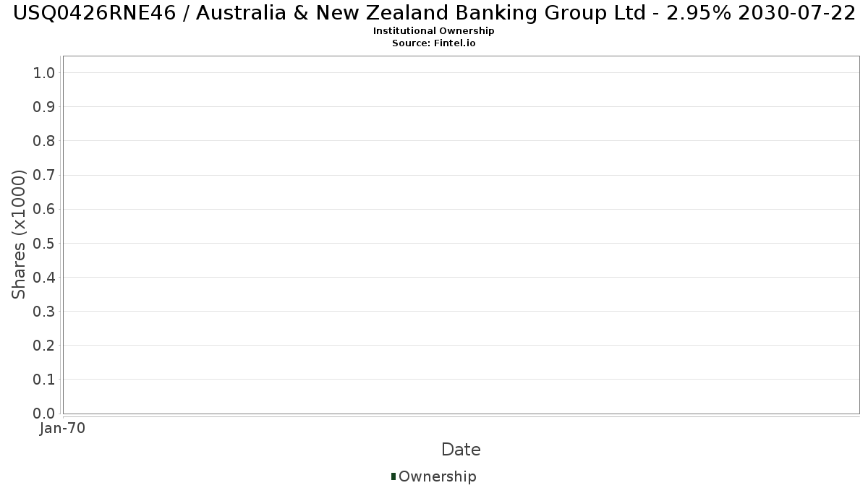Click the Date x-axis title

(461, 450)
